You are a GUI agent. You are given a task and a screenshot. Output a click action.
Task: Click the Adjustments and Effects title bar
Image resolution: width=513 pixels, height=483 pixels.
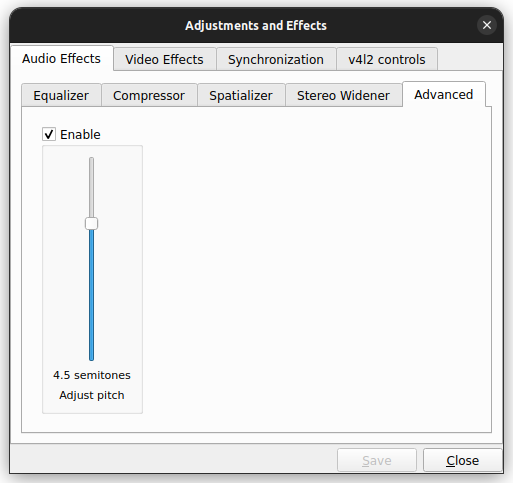click(256, 25)
